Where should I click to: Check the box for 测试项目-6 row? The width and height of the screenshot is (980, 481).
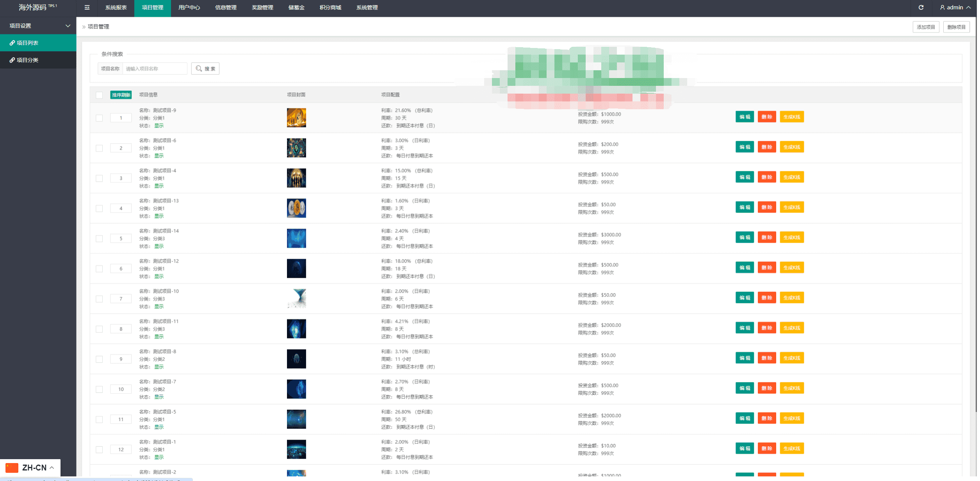click(99, 148)
